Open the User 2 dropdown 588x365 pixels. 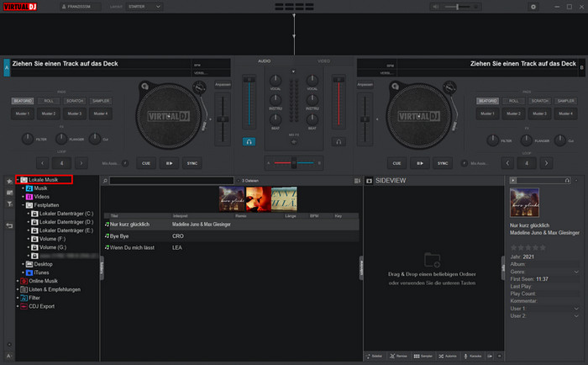tap(576, 316)
